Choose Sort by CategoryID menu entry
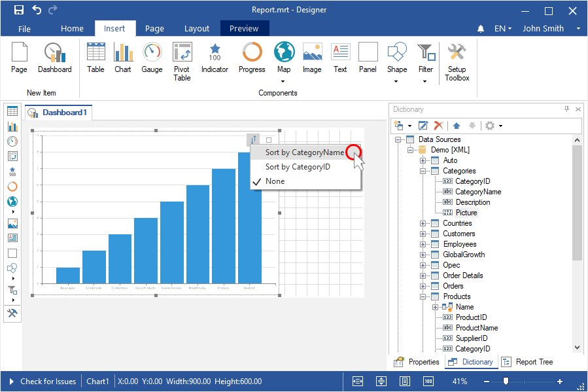 (298, 167)
